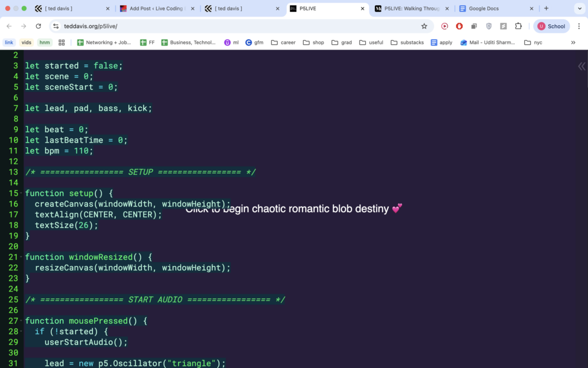This screenshot has height=368, width=588.
Task: Open the Networking + Job bookmark
Action: [x=104, y=43]
